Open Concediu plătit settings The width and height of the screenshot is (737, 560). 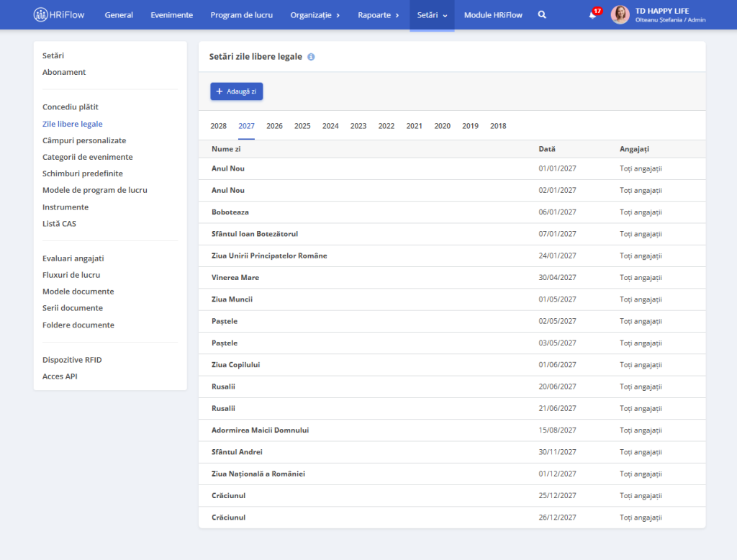pyautogui.click(x=71, y=107)
